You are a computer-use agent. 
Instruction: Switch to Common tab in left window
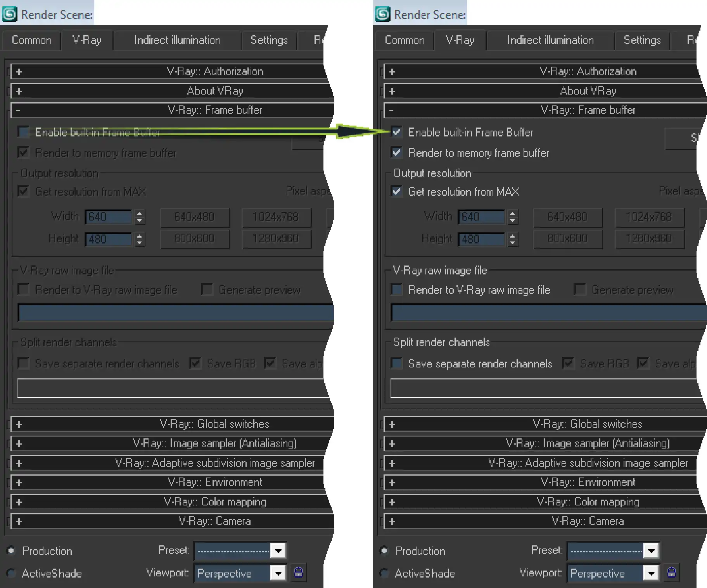31,40
